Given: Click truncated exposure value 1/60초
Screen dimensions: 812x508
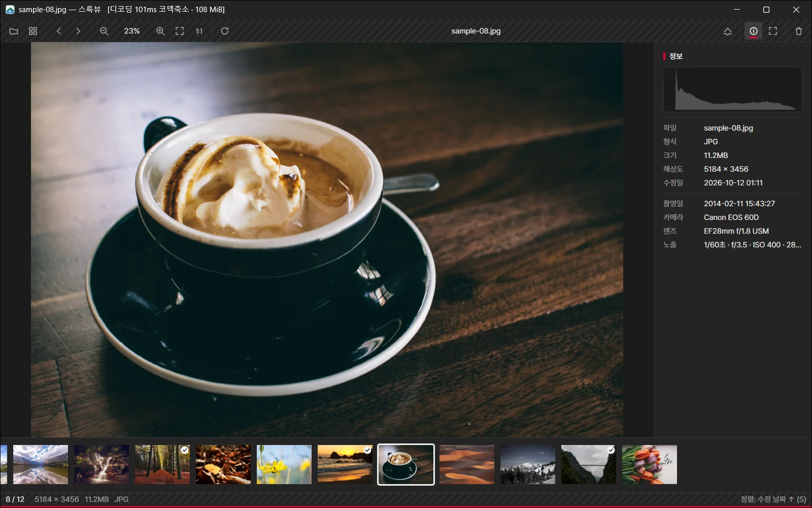Looking at the screenshot, I should (753, 245).
